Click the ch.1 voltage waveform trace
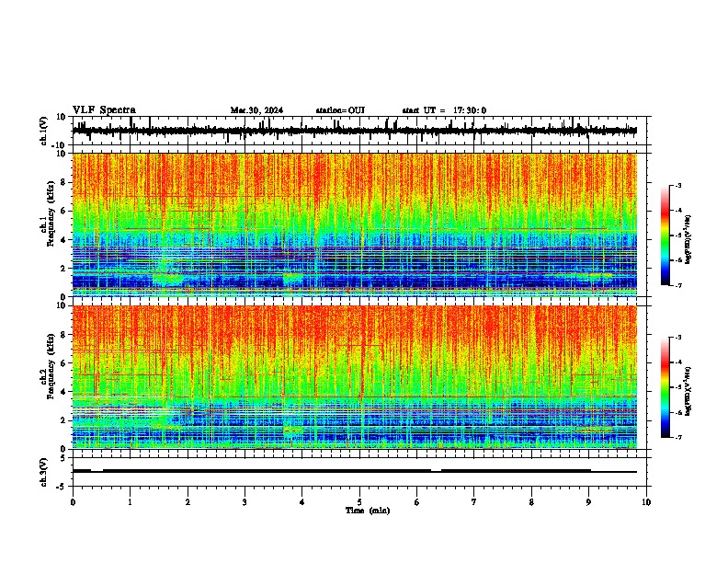The image size is (728, 563). 354,131
